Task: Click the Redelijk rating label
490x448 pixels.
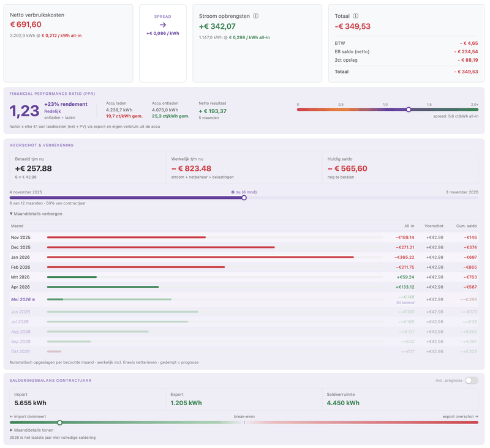Action: (x=53, y=111)
